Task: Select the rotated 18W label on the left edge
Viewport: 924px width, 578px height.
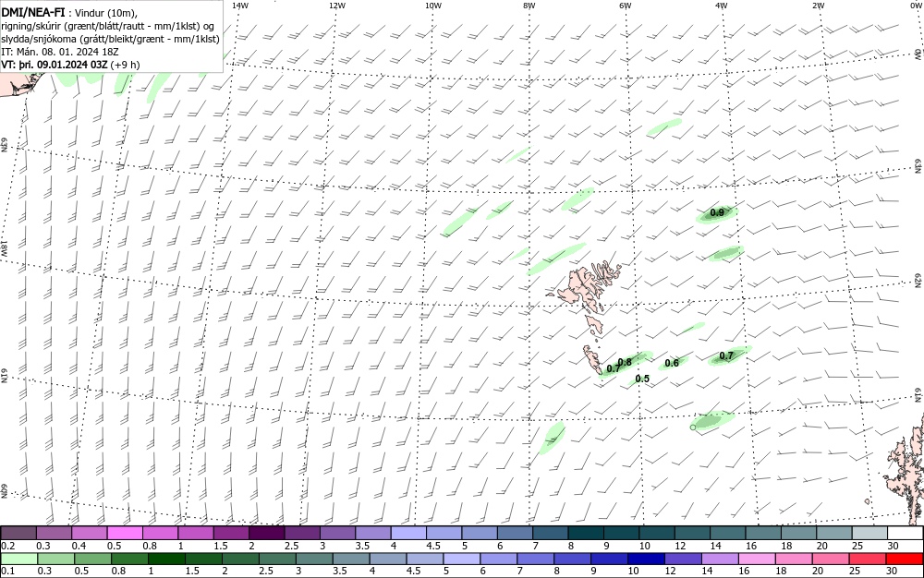Action: [x=4, y=247]
